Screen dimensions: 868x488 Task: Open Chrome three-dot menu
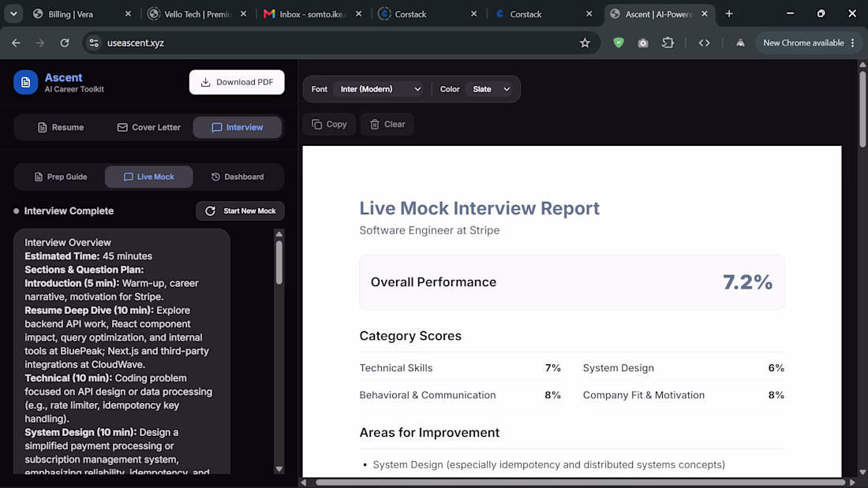click(853, 43)
